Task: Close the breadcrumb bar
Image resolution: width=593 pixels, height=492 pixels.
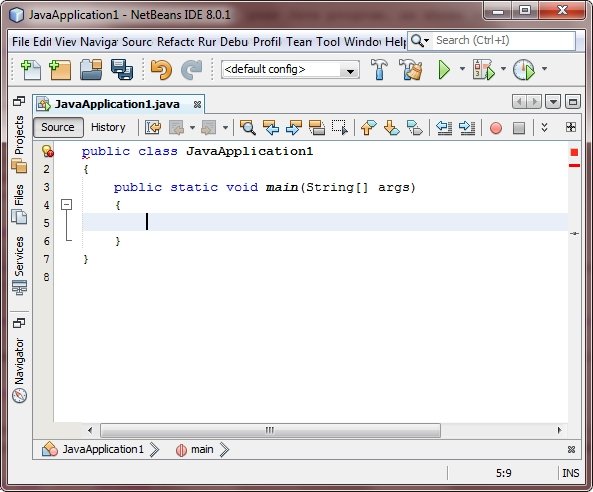Action: coord(571,449)
